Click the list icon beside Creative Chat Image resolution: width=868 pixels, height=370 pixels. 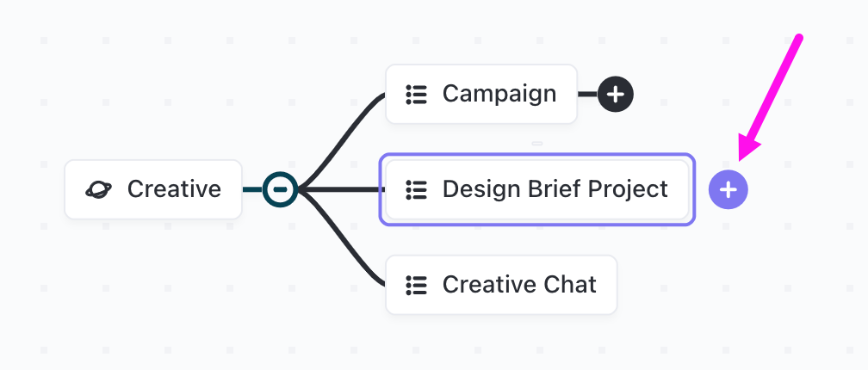417,285
